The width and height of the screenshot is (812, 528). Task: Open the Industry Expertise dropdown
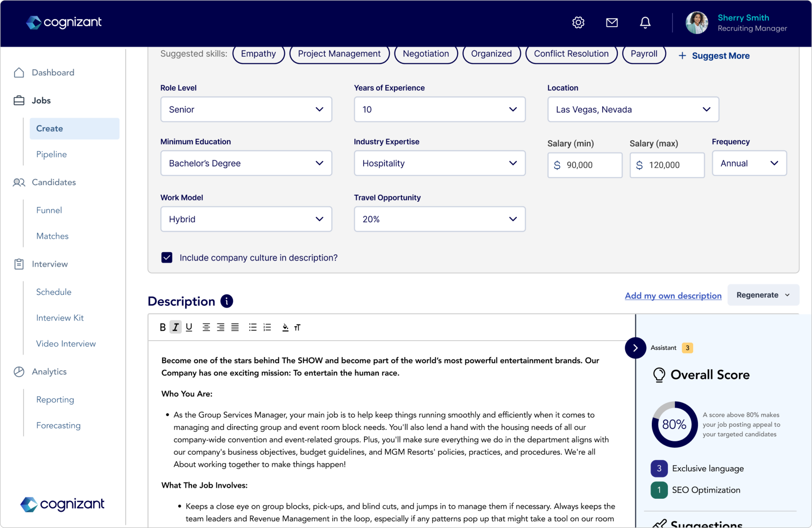(x=440, y=163)
